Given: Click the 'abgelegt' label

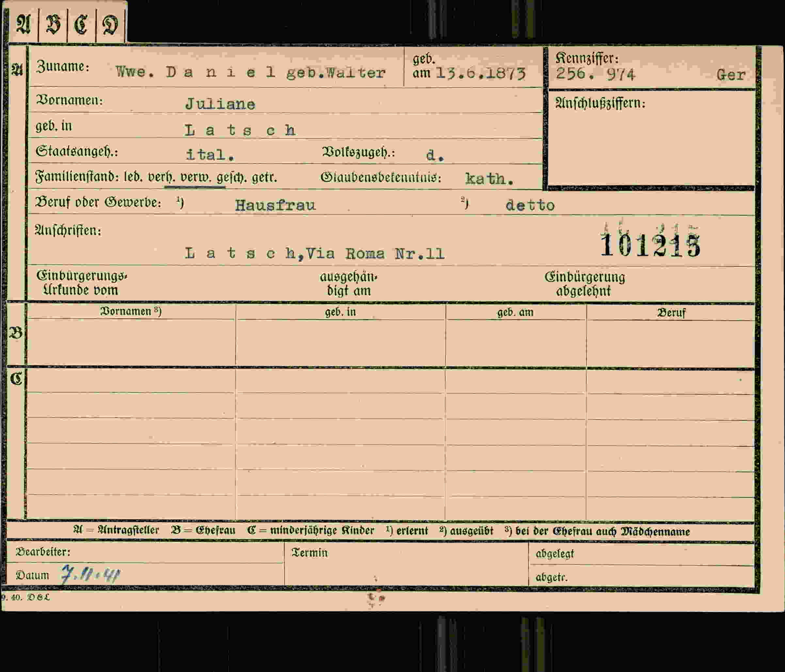Looking at the screenshot, I should [555, 554].
